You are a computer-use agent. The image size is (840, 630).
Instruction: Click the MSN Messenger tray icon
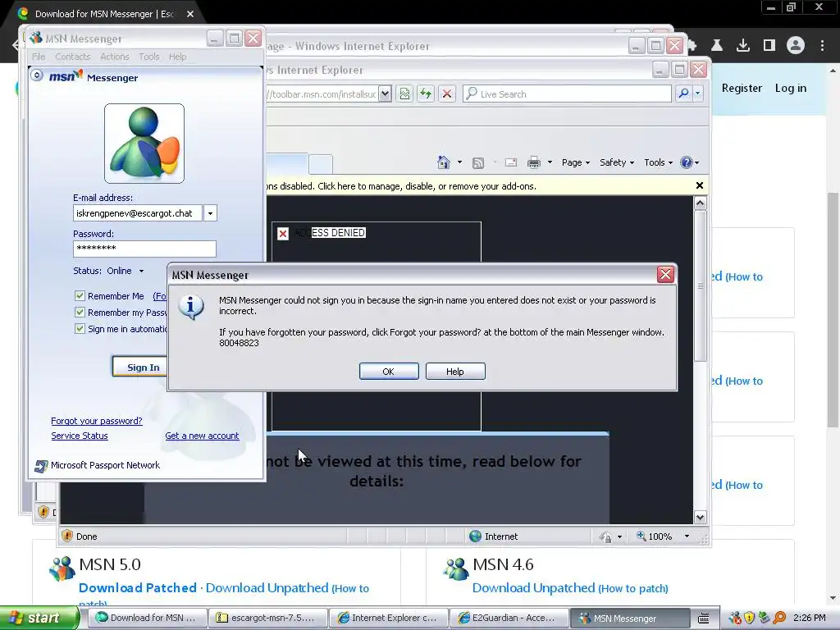(736, 619)
